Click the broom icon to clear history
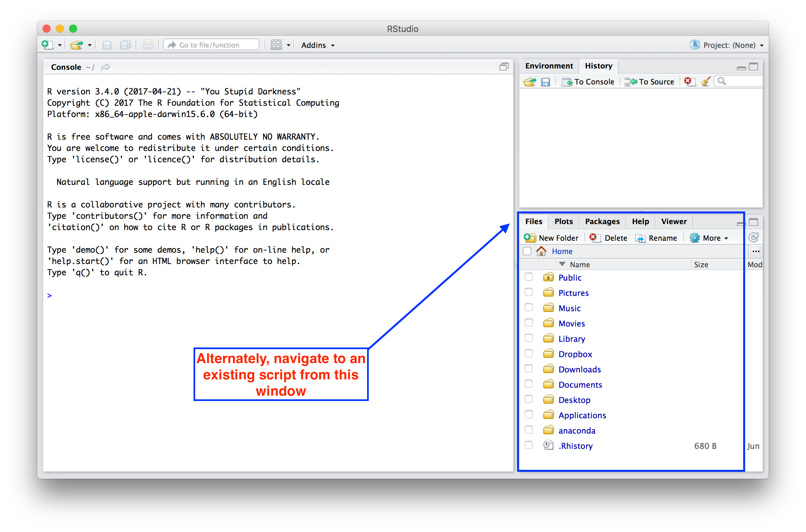 [705, 81]
